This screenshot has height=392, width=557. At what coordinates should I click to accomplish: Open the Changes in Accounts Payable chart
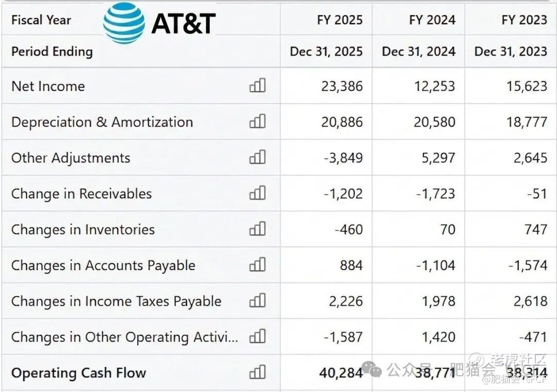click(x=257, y=265)
